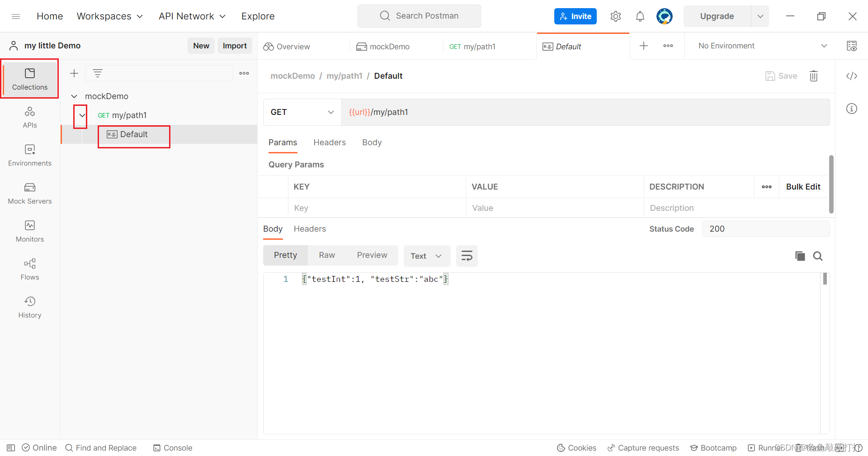This screenshot has height=456, width=868.
Task: Click the Import button
Action: point(235,46)
